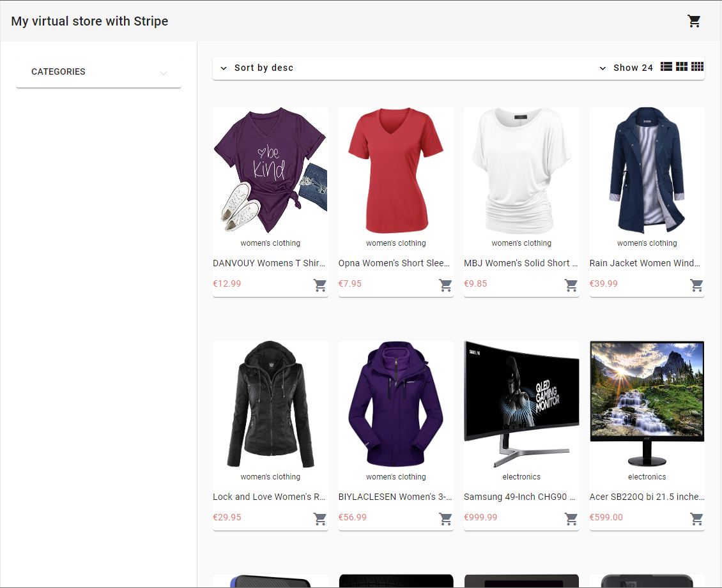This screenshot has height=588, width=722.
Task: Click the black leather jacket image
Action: 270,403
